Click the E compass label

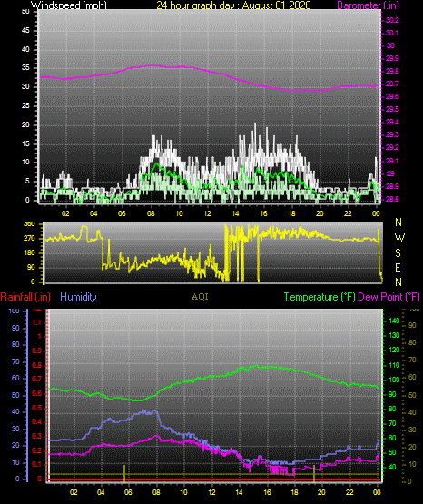398,268
